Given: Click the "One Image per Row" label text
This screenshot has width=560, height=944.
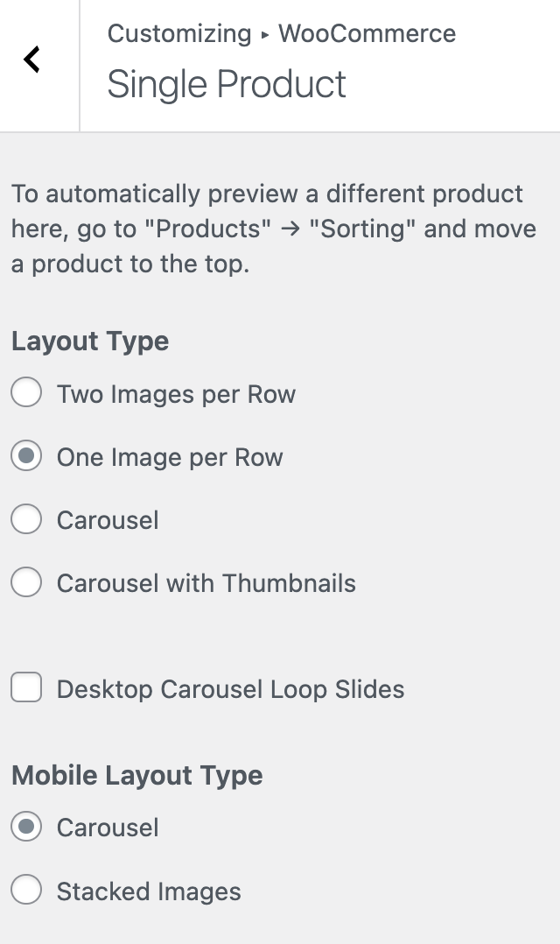Looking at the screenshot, I should coord(170,457).
